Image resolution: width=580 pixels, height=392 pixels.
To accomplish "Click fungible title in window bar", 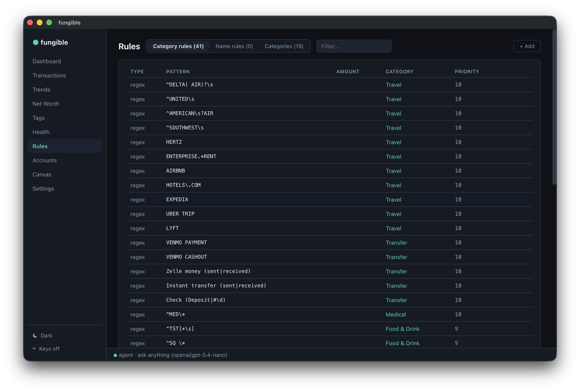I will pyautogui.click(x=69, y=23).
